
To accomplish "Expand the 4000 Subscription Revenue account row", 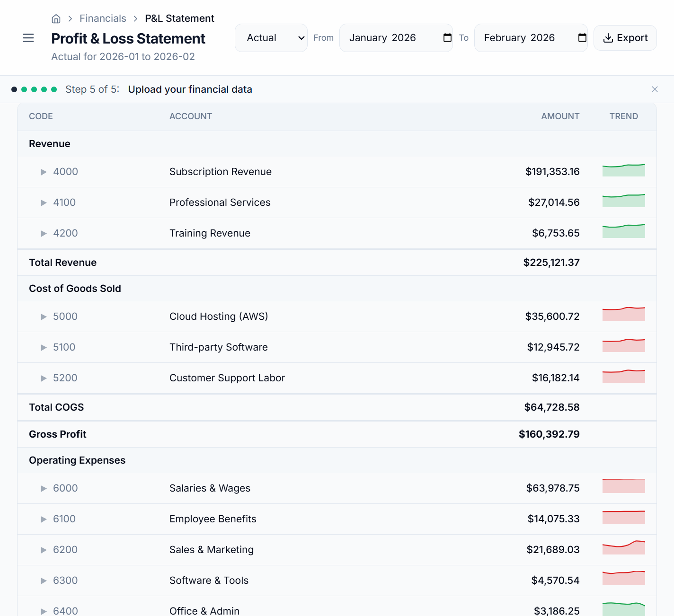I will [43, 172].
